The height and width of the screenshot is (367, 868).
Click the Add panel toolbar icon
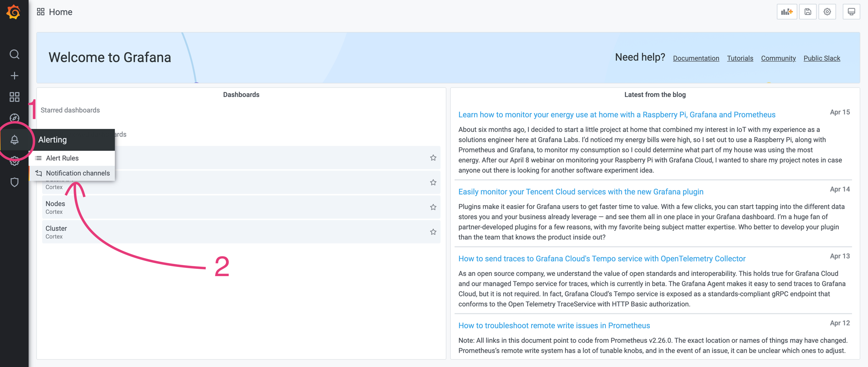point(787,12)
